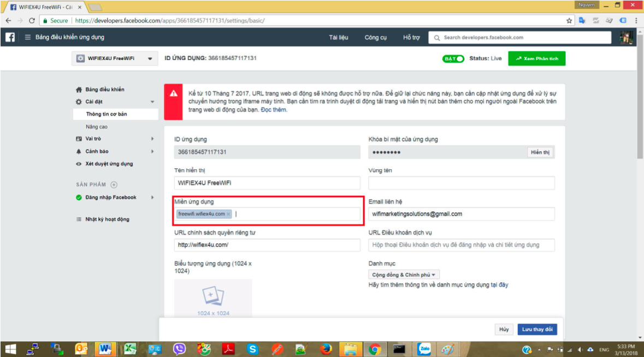Open Công cụ in the top navigation
Image resolution: width=644 pixels, height=357 pixels.
pos(375,37)
